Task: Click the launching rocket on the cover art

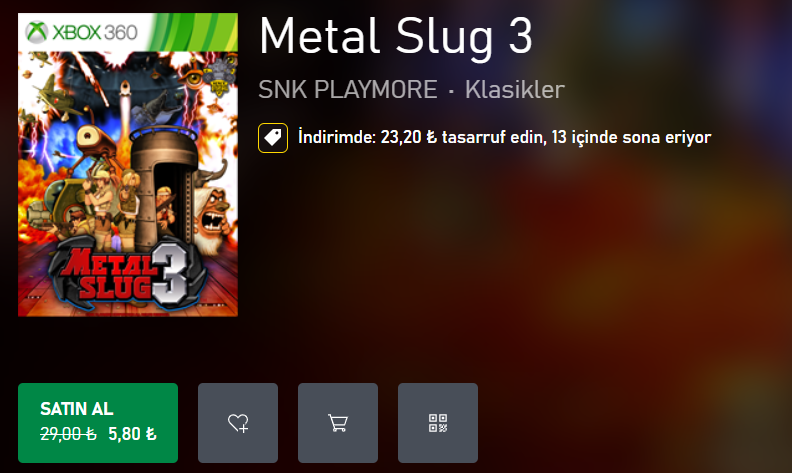Action: click(124, 99)
